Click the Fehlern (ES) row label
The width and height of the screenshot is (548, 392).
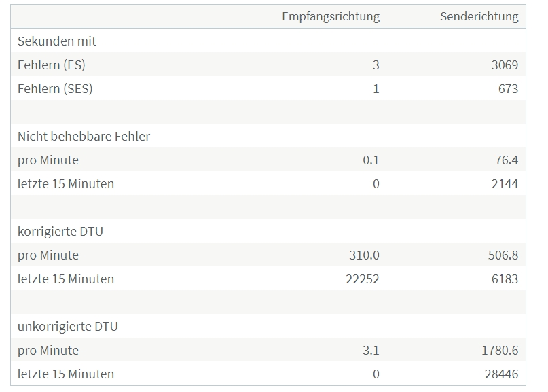(52, 65)
